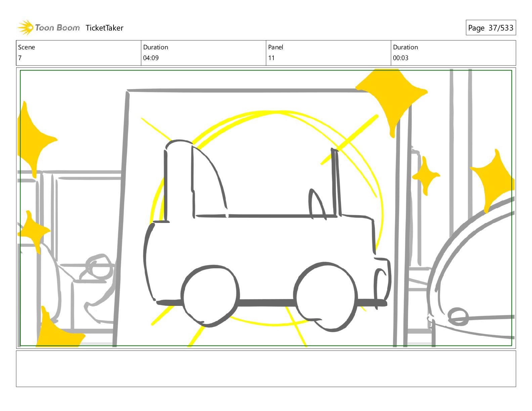This screenshot has width=532, height=411.
Task: Select the TicketTaker project title
Action: point(104,28)
